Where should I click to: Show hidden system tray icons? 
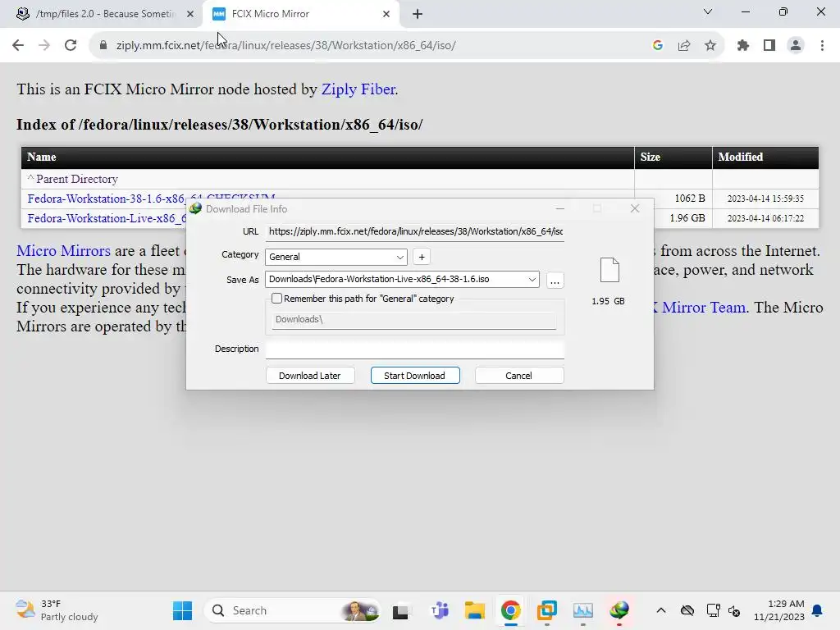(x=661, y=610)
